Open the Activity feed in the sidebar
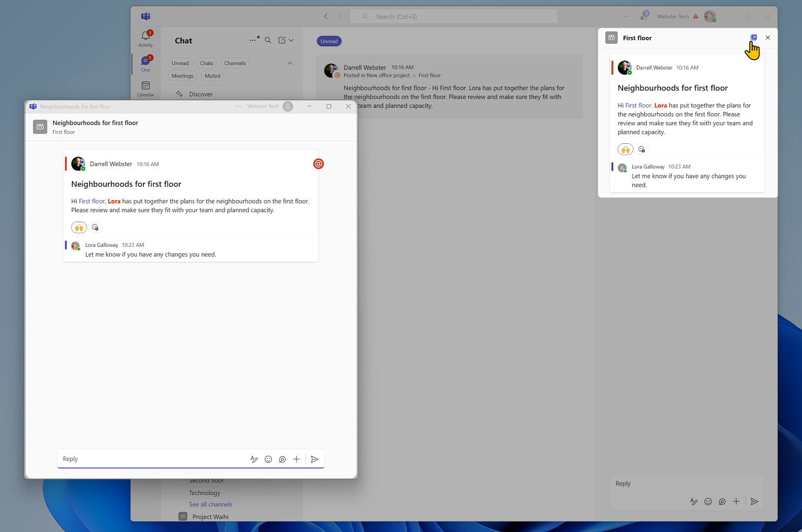802x532 pixels. [x=145, y=37]
